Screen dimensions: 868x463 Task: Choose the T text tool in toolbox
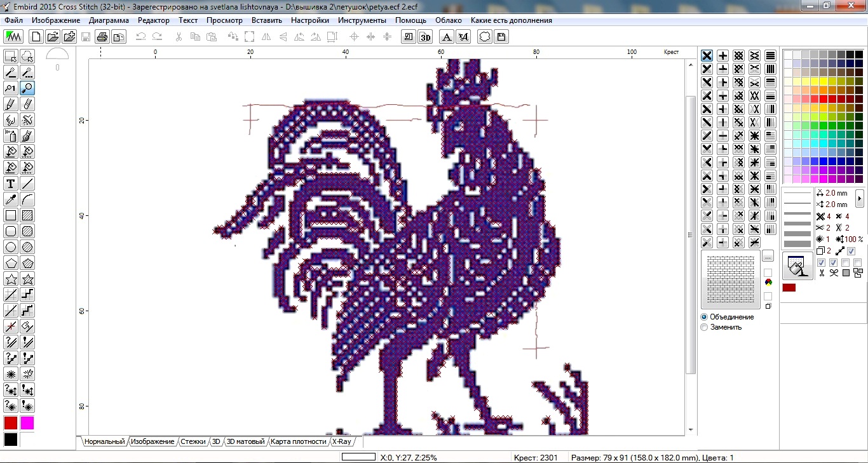[11, 184]
